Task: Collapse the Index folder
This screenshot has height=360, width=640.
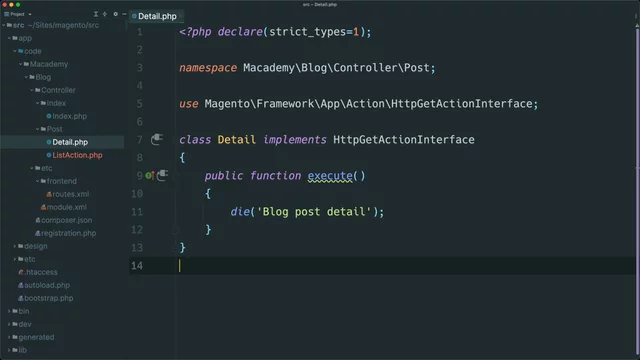Action: click(38, 103)
